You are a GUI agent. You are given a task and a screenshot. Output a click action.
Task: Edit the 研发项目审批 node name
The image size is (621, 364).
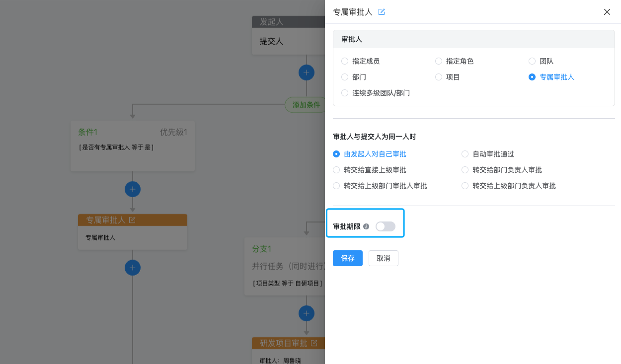pyautogui.click(x=314, y=343)
